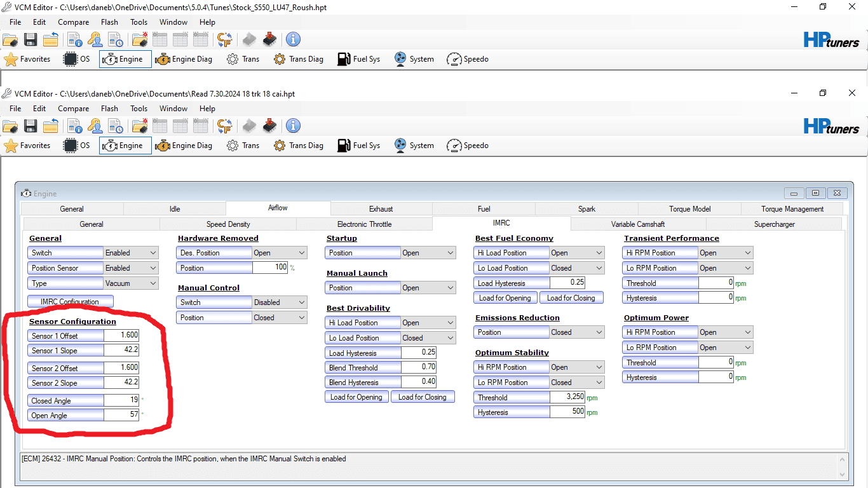This screenshot has width=868, height=488.
Task: Click the blue info circle icon in the front window
Action: click(293, 126)
